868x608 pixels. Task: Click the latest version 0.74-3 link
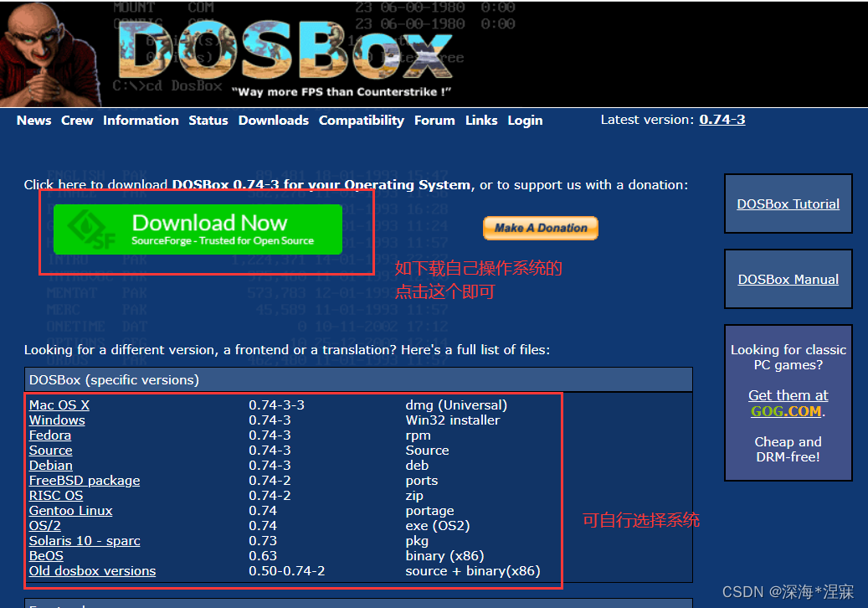tap(722, 119)
